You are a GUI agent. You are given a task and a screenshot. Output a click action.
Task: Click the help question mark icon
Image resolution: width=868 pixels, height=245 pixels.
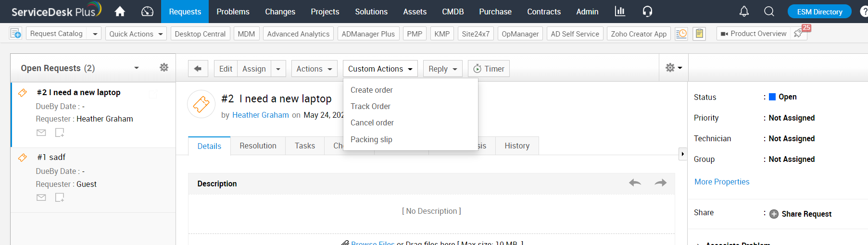click(x=864, y=11)
